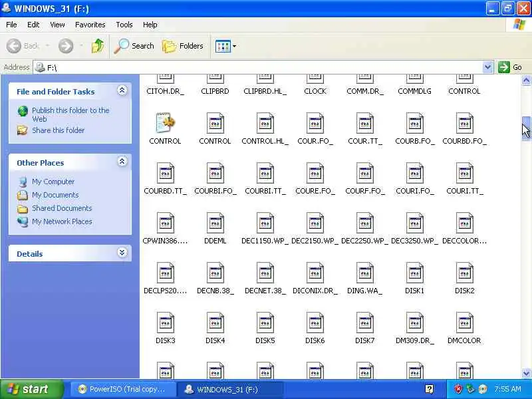Click the vertical scrollbar down arrow

pyautogui.click(x=526, y=373)
